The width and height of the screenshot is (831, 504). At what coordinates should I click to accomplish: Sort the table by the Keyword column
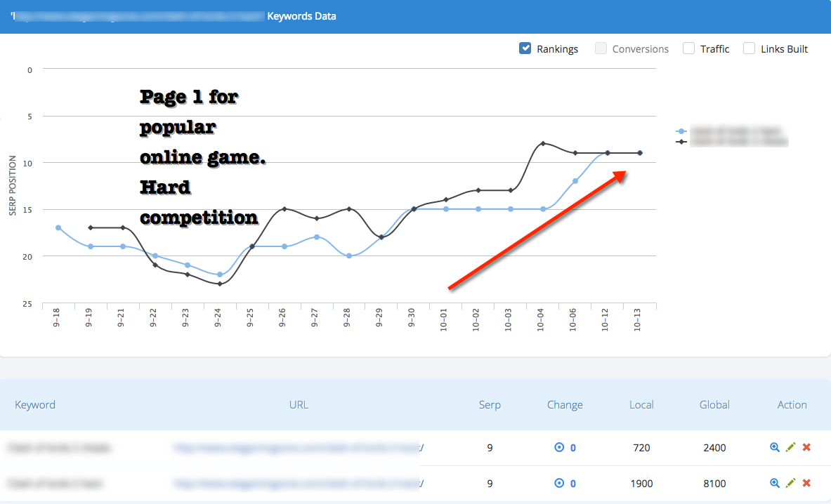click(x=34, y=404)
